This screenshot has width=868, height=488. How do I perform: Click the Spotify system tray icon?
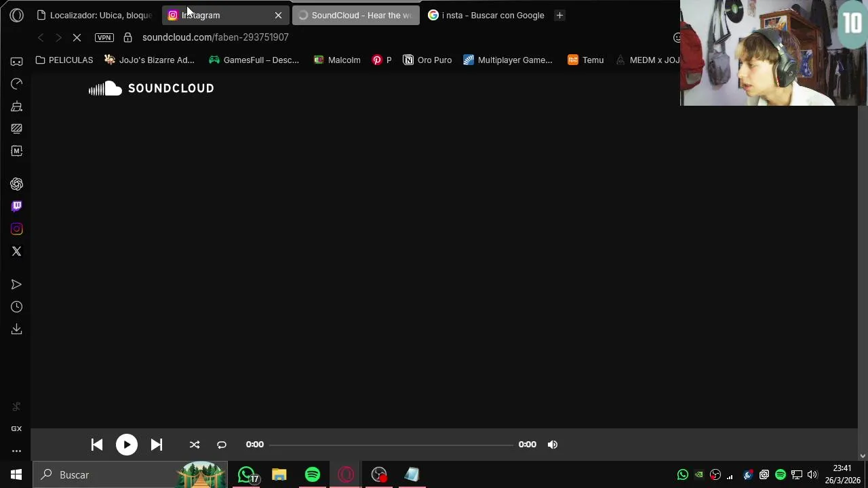tap(781, 474)
